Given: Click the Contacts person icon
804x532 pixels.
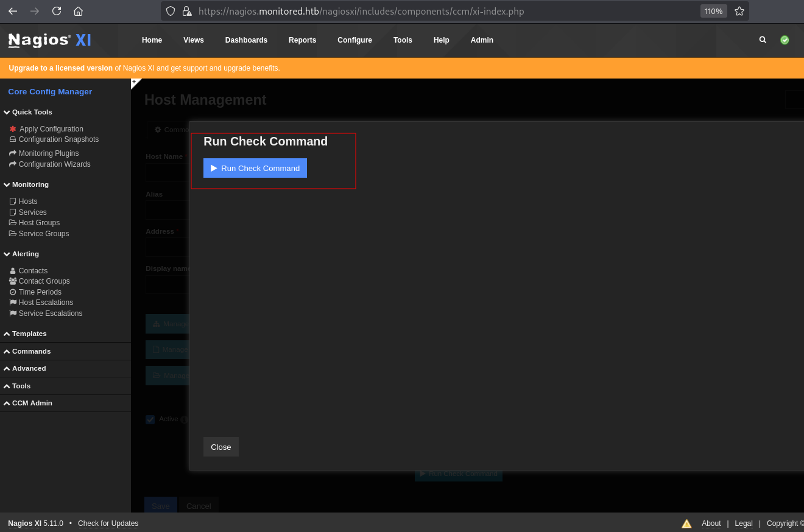Looking at the screenshot, I should (x=13, y=271).
